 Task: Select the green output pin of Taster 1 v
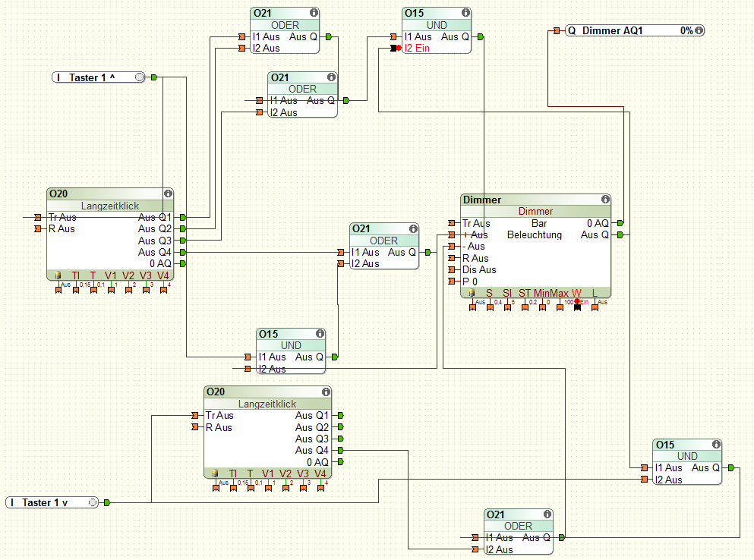pos(107,502)
